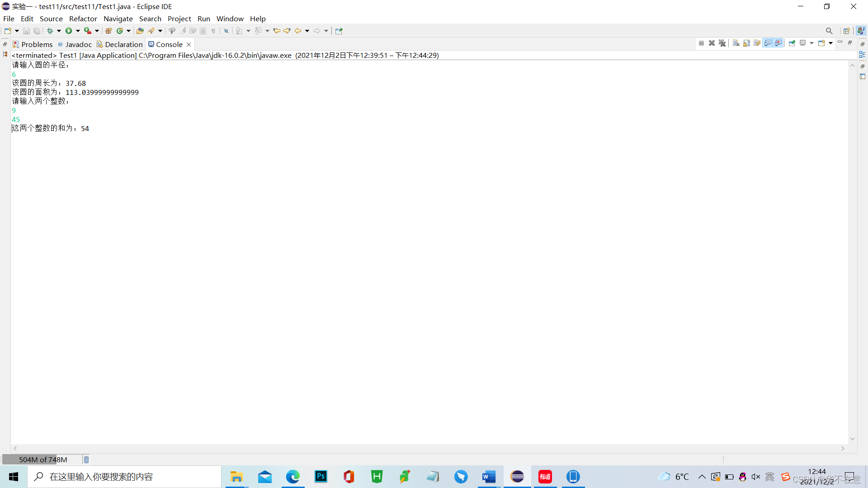This screenshot has height=488, width=868.
Task: Open the Display Selected Console dropdown
Action: click(x=811, y=43)
